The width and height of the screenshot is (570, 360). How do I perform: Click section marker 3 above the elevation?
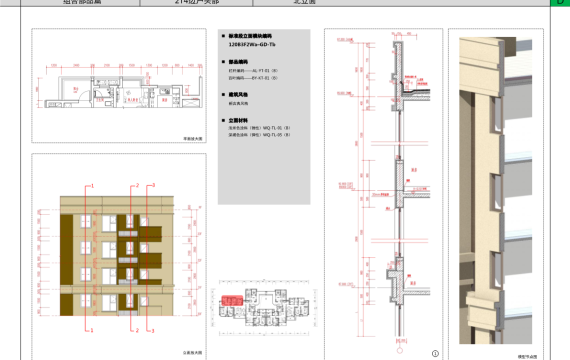point(153,185)
